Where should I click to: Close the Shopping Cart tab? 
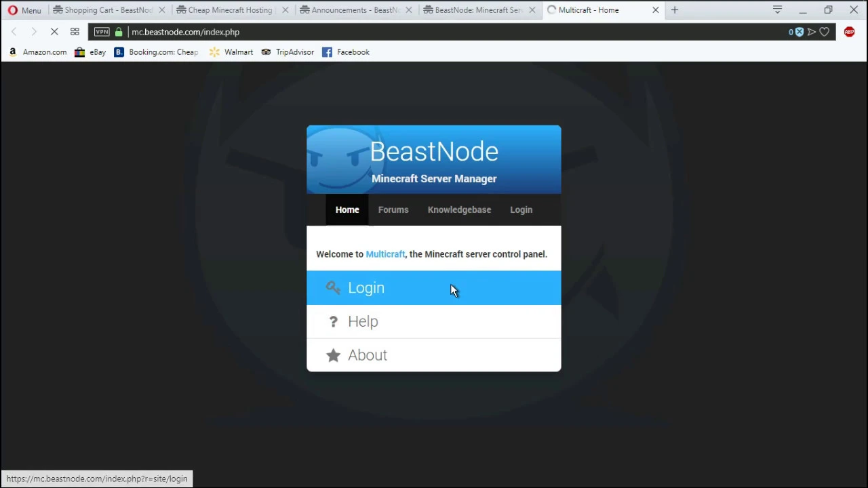pos(161,10)
